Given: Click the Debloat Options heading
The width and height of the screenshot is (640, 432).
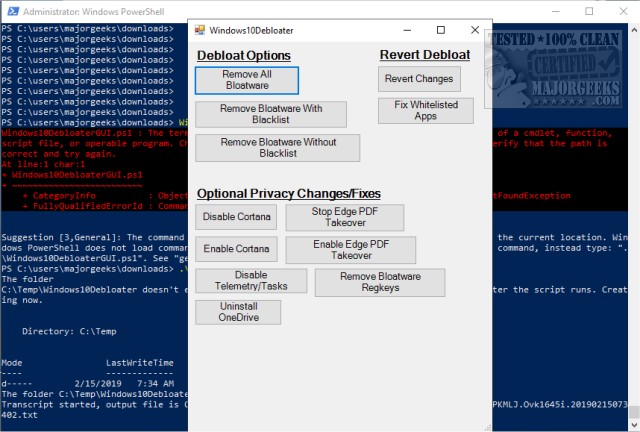Looking at the screenshot, I should pos(244,56).
